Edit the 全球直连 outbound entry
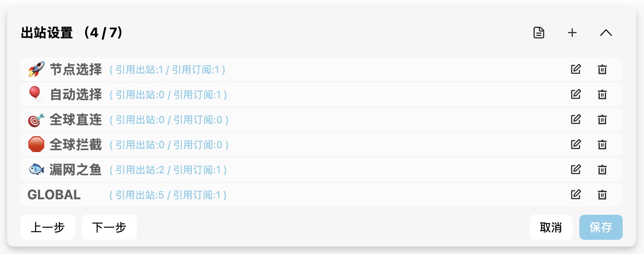Screen dimensions: 644x254 [x=576, y=119]
